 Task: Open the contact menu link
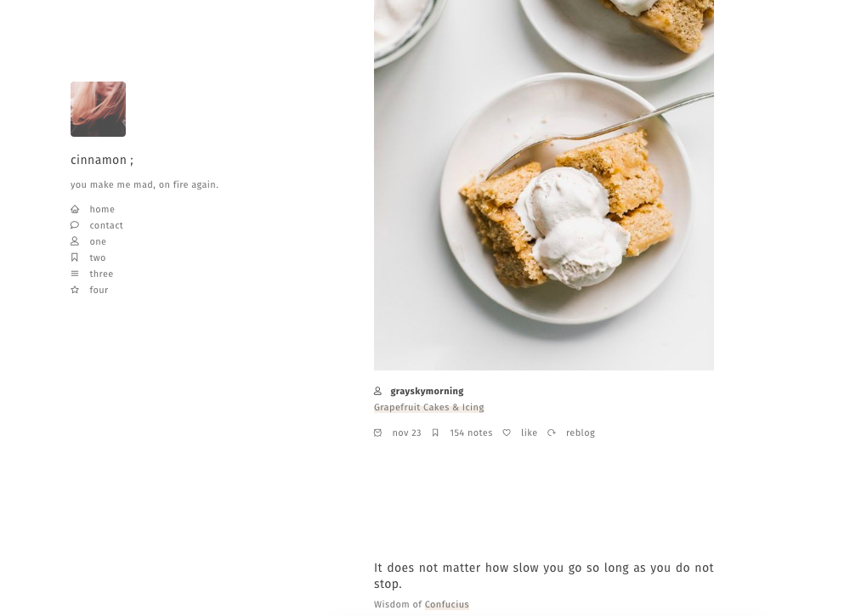106,225
